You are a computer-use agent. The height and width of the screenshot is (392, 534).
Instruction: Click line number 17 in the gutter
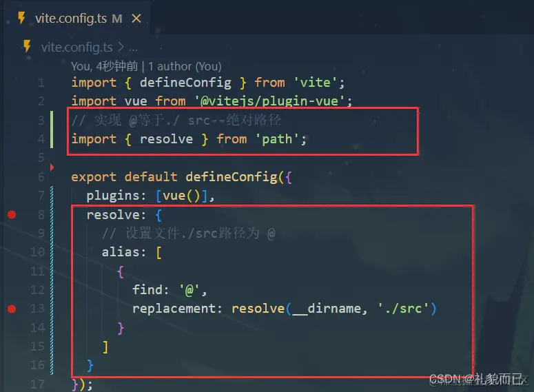(x=37, y=384)
